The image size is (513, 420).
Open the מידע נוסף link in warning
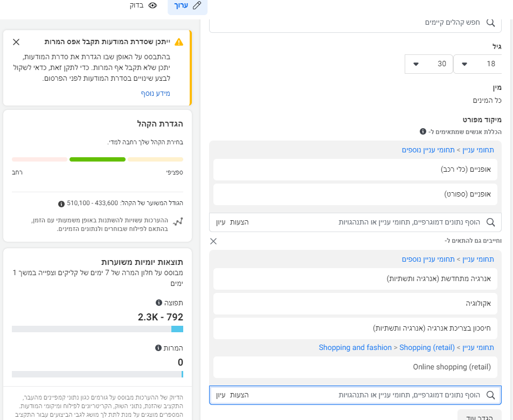(155, 93)
